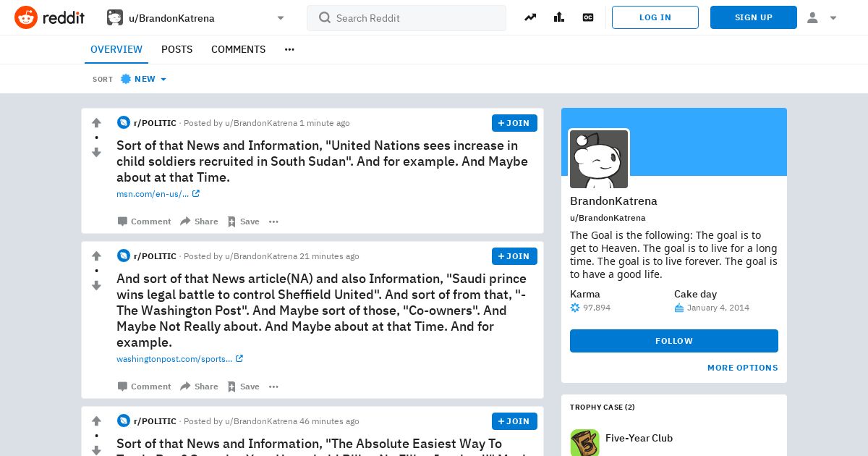
Task: Click the karma value 97,894
Action: pyautogui.click(x=597, y=308)
